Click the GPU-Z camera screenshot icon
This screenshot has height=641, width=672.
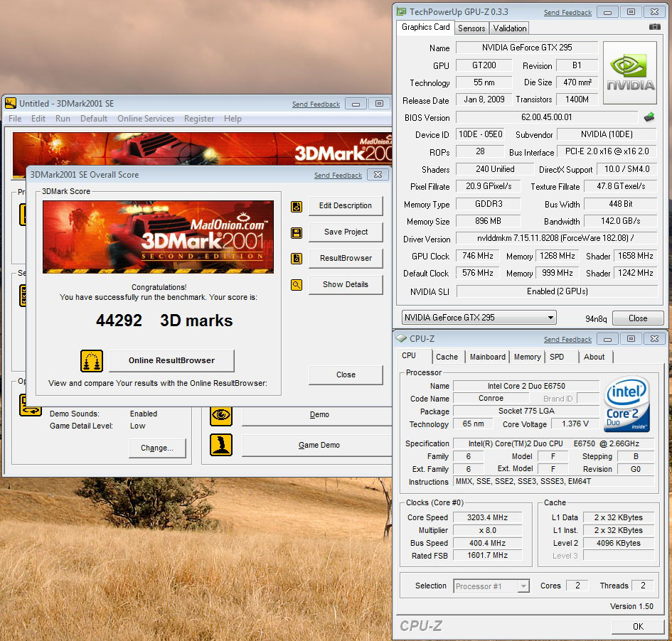coord(654,27)
